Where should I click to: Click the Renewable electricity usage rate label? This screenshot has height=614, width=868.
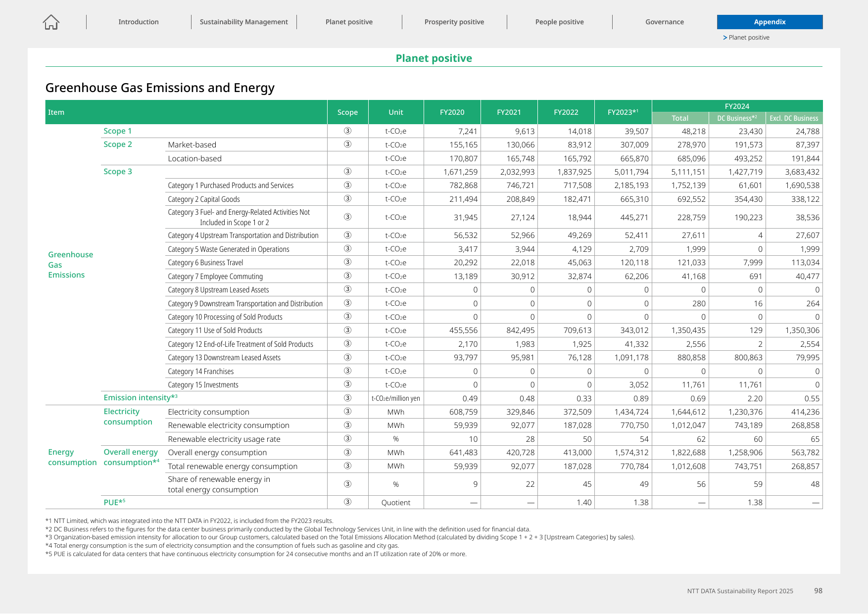coord(224,439)
